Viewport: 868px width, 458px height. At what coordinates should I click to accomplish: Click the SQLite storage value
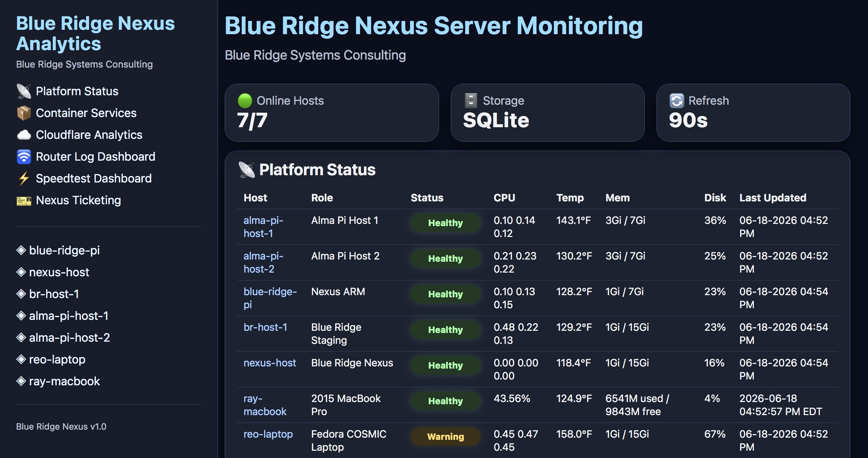click(496, 120)
